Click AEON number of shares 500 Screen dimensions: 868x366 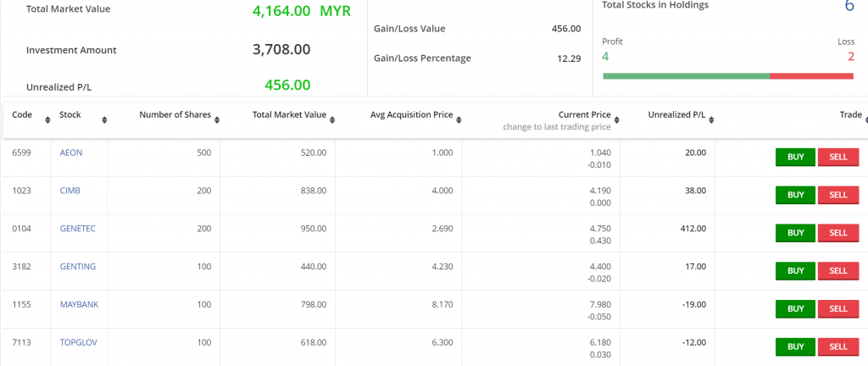tap(204, 152)
